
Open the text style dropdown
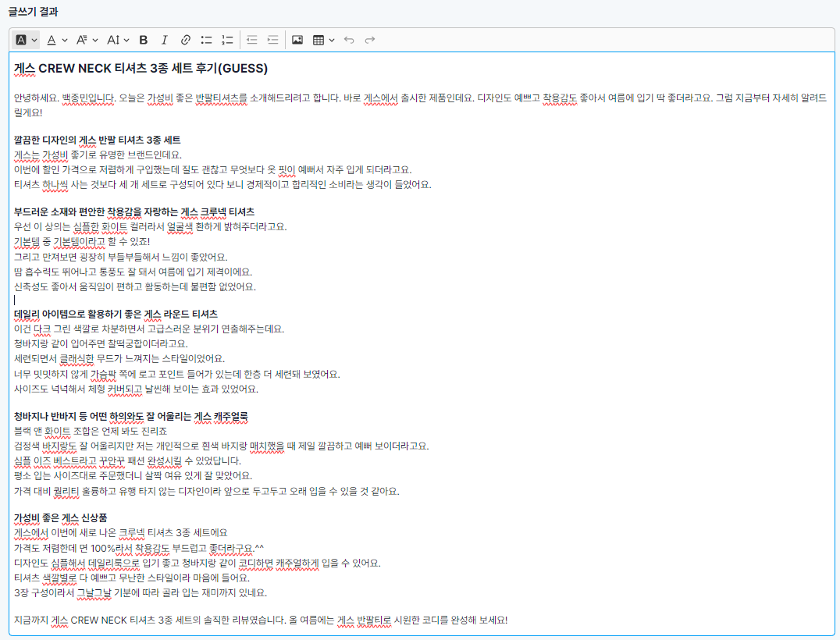pyautogui.click(x=22, y=40)
